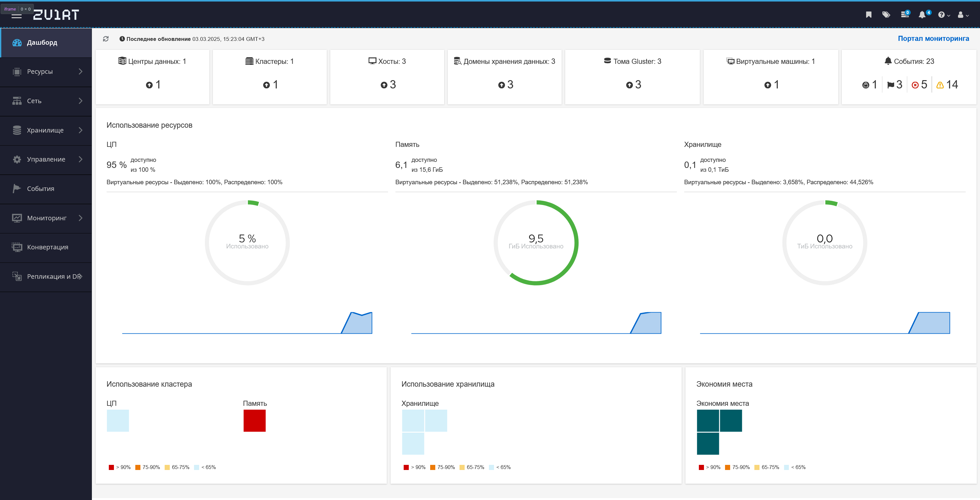Expand the Хранилище sidebar section

pos(46,130)
